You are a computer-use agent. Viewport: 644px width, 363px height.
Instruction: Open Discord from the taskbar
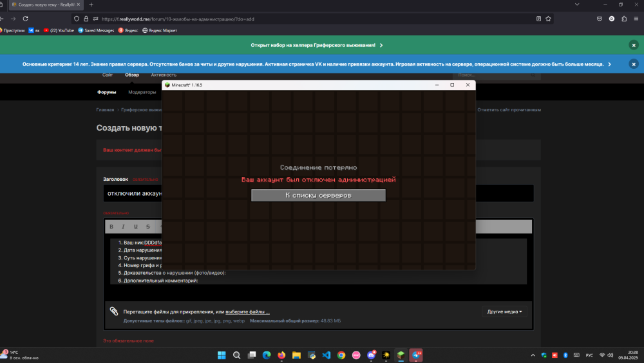pyautogui.click(x=372, y=355)
